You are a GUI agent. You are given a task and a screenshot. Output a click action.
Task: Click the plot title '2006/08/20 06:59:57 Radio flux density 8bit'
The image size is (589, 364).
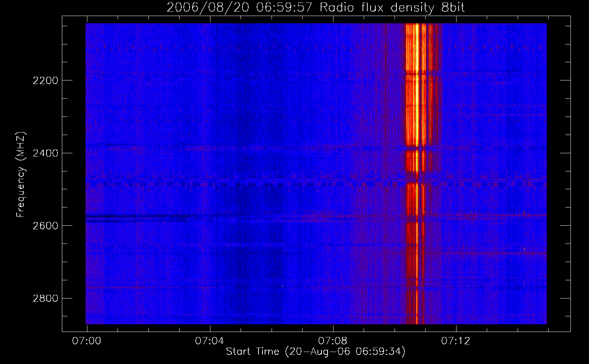tap(316, 8)
